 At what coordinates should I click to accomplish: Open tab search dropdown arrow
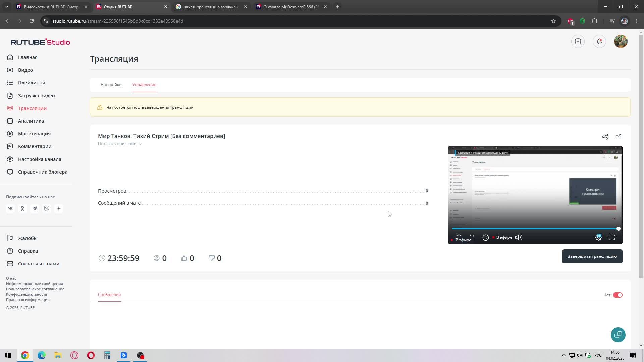pos(6,7)
